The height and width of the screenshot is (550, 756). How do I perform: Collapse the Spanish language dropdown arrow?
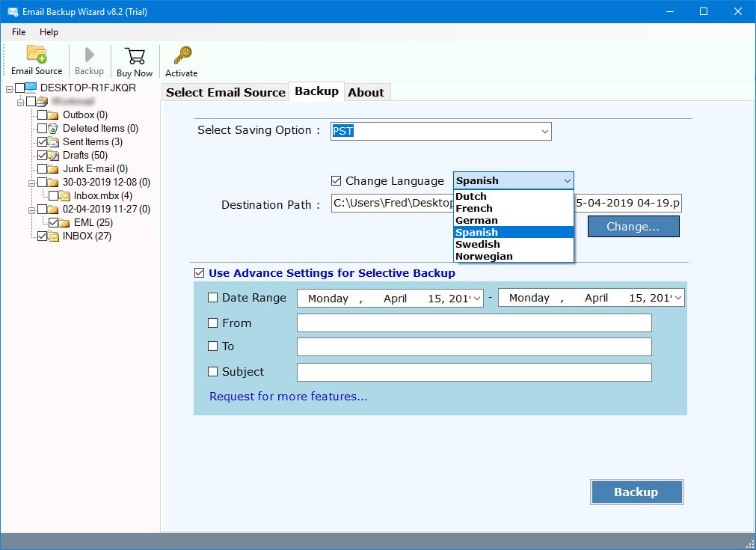click(568, 181)
